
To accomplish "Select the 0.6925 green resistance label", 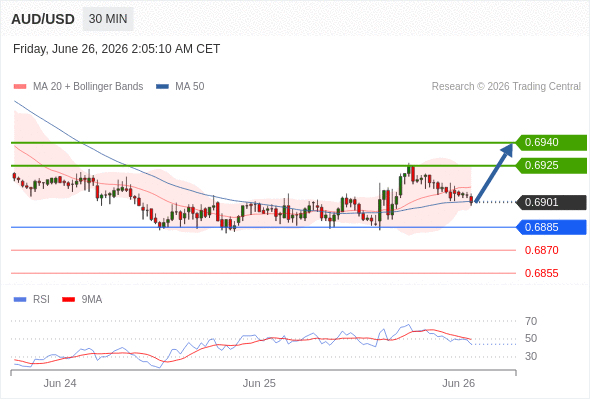I will pos(551,166).
